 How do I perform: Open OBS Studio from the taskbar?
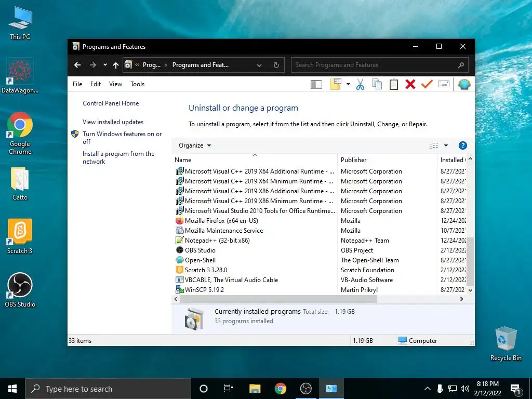[x=305, y=389]
